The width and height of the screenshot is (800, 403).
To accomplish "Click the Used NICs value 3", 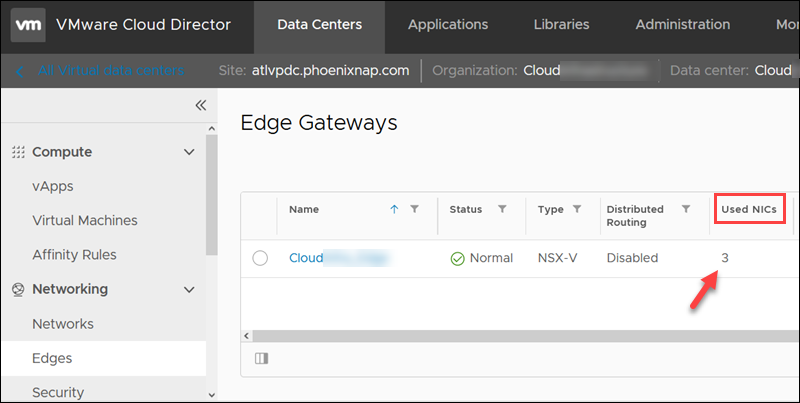I will [724, 258].
